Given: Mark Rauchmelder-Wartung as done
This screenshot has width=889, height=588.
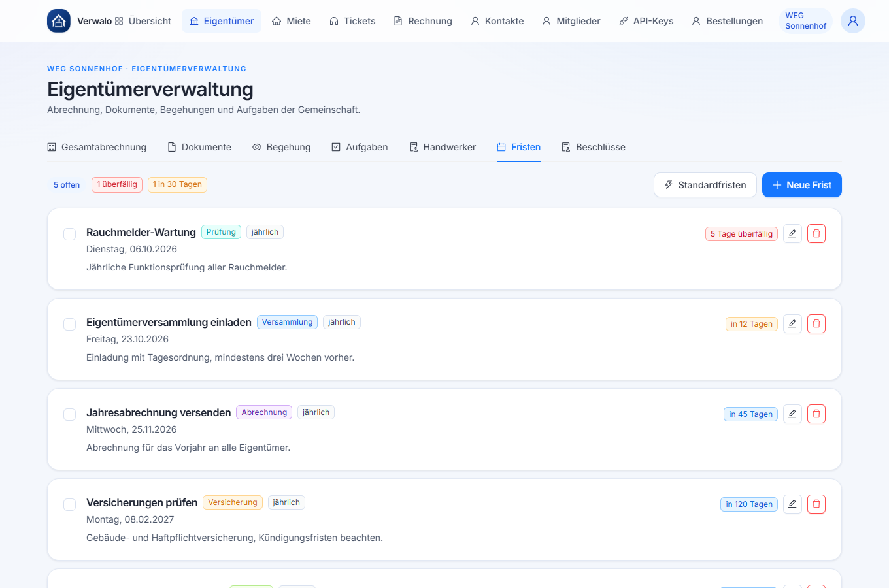Looking at the screenshot, I should 69,234.
